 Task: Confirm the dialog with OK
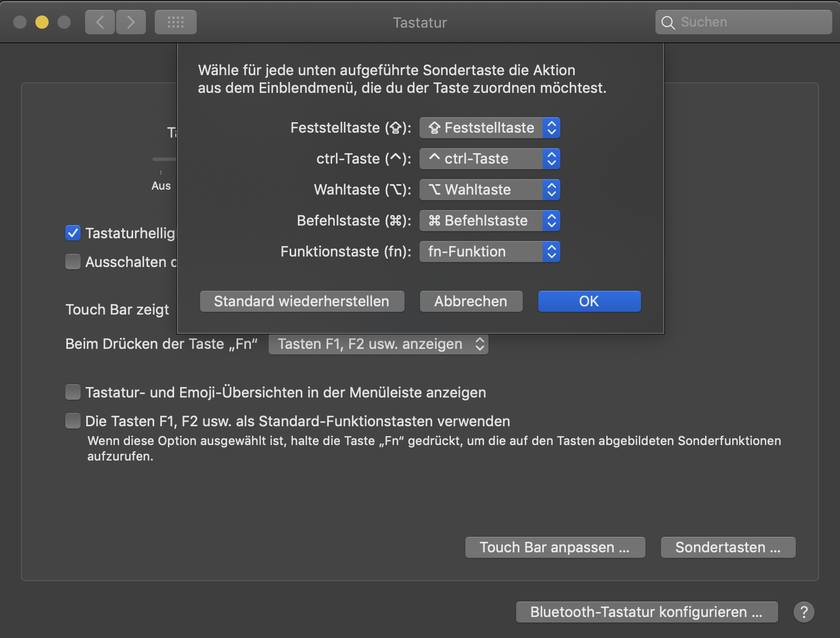[589, 301]
